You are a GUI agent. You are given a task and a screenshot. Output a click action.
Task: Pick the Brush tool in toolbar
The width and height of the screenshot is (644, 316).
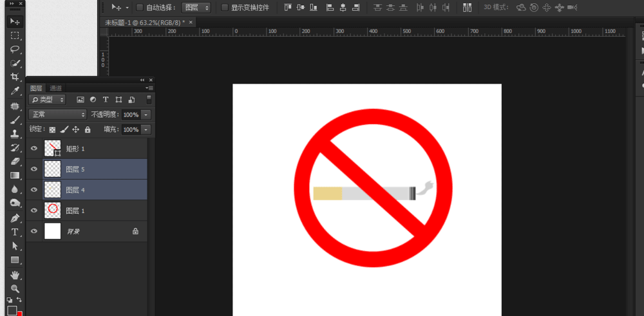(15, 120)
